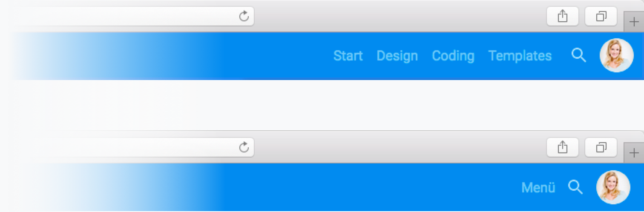Open the Templates navigation link

pos(520,56)
